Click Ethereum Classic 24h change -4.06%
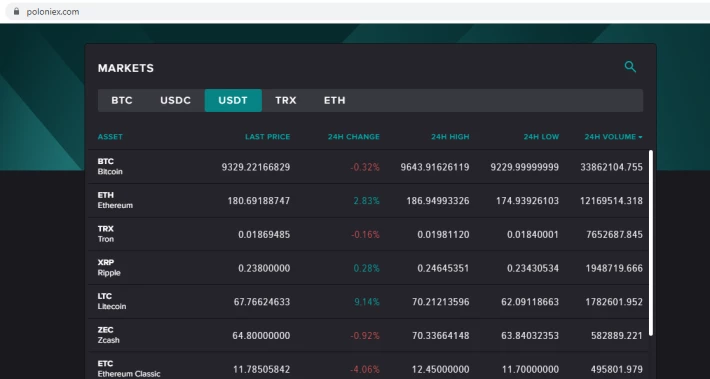The image size is (710, 379). tap(365, 369)
